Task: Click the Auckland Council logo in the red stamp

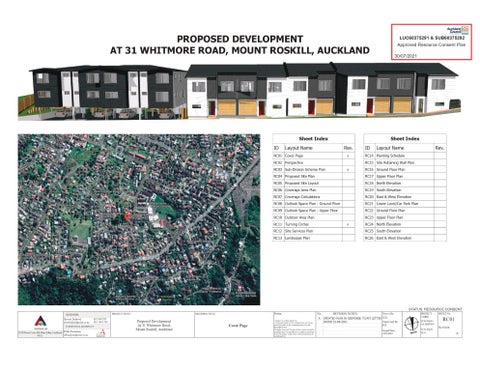Action: pyautogui.click(x=458, y=30)
